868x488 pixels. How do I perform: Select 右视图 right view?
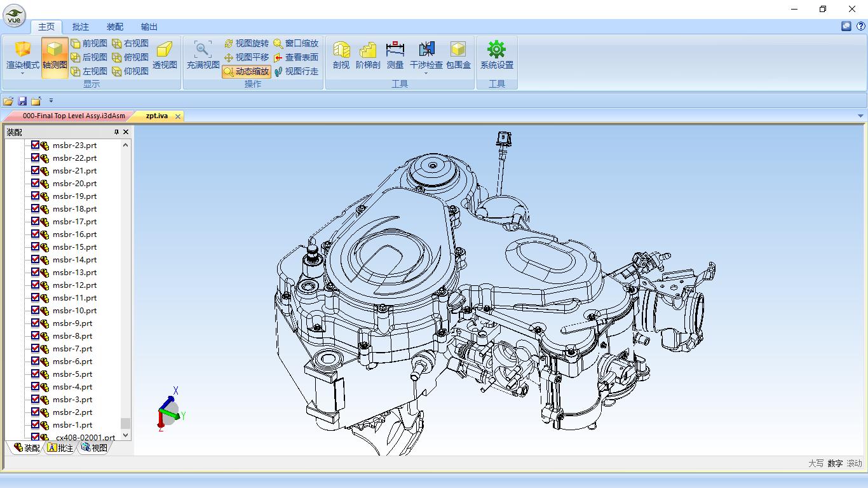pyautogui.click(x=130, y=43)
